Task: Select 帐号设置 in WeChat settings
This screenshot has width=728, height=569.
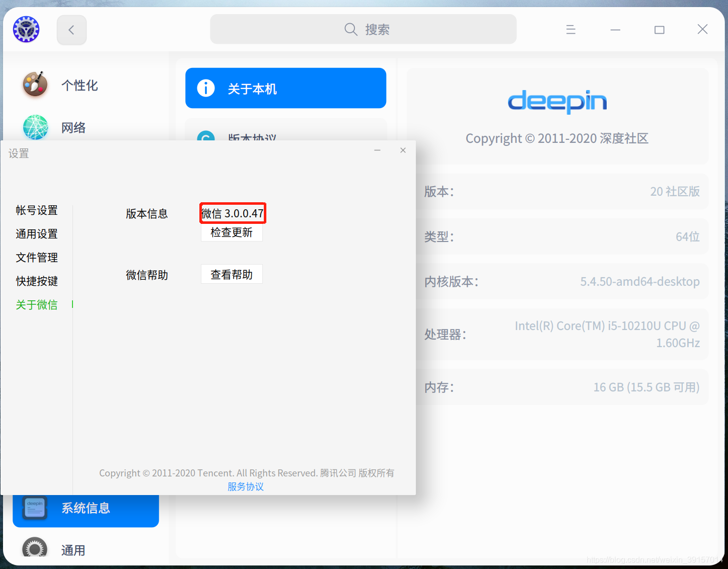Action: (x=36, y=210)
